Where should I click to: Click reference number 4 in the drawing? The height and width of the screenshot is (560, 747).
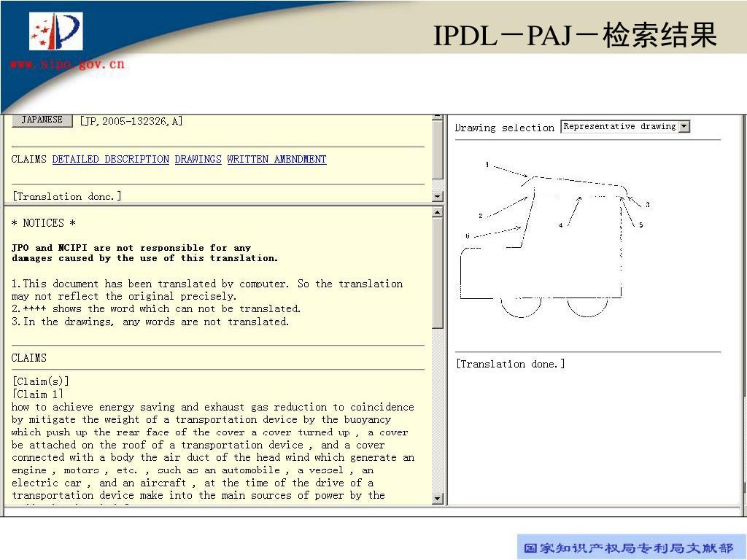click(x=561, y=225)
